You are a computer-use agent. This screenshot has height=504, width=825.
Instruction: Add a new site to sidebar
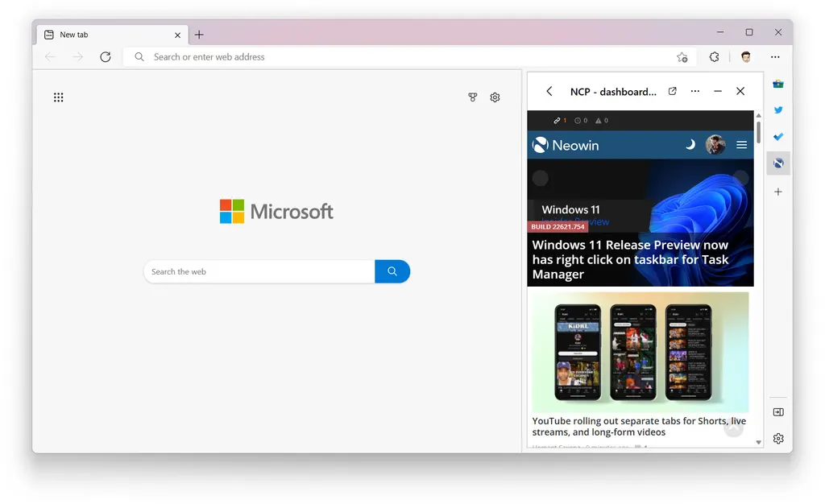(x=778, y=192)
